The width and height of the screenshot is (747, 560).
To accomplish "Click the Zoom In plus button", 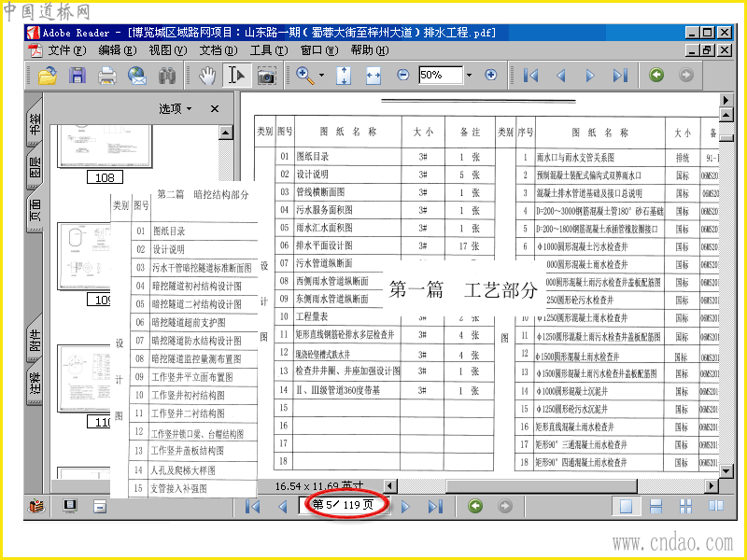I will coord(491,75).
